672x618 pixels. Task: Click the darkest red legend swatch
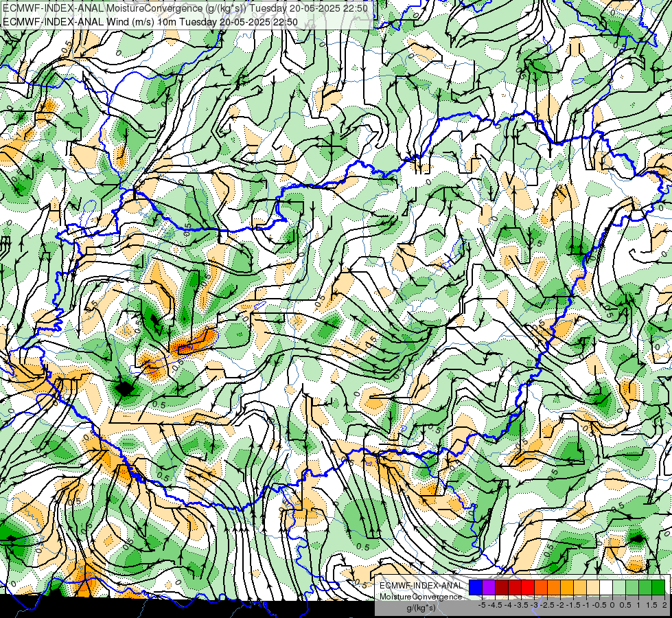[502, 587]
